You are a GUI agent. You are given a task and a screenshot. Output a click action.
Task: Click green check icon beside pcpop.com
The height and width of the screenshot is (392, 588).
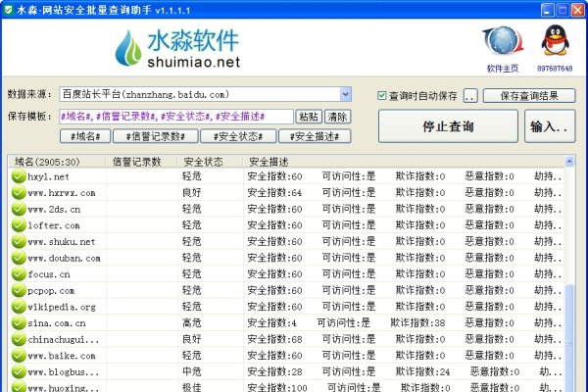pos(19,290)
